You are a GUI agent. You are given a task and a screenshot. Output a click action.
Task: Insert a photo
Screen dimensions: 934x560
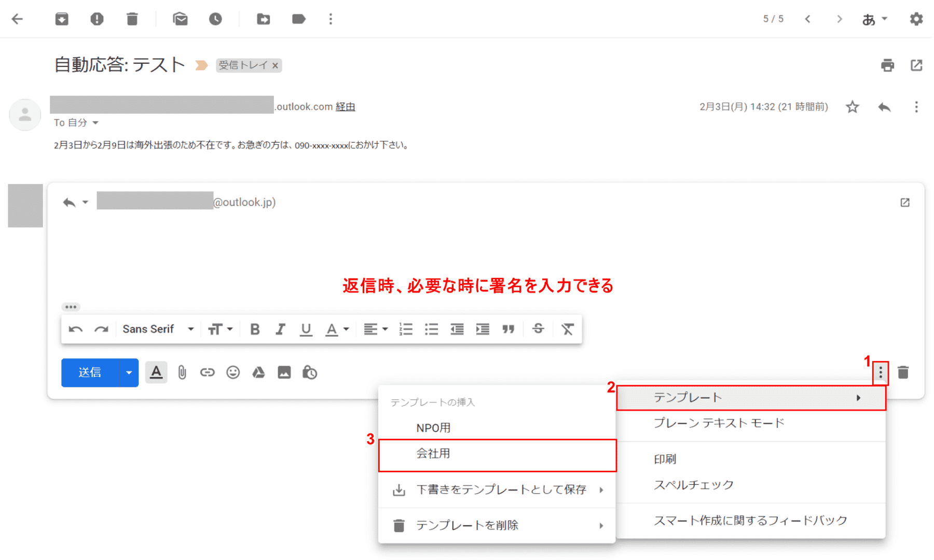[x=284, y=372]
